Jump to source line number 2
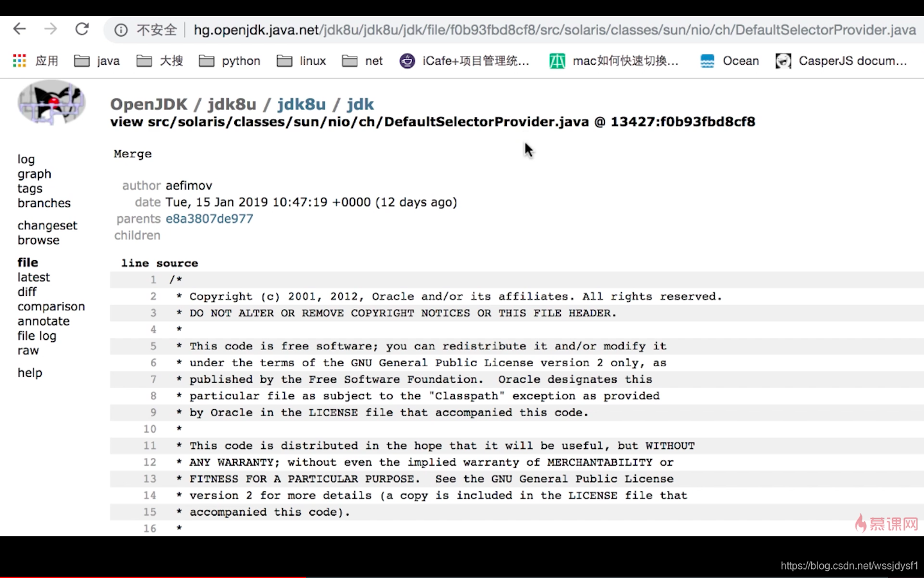The width and height of the screenshot is (924, 578). coord(153,297)
